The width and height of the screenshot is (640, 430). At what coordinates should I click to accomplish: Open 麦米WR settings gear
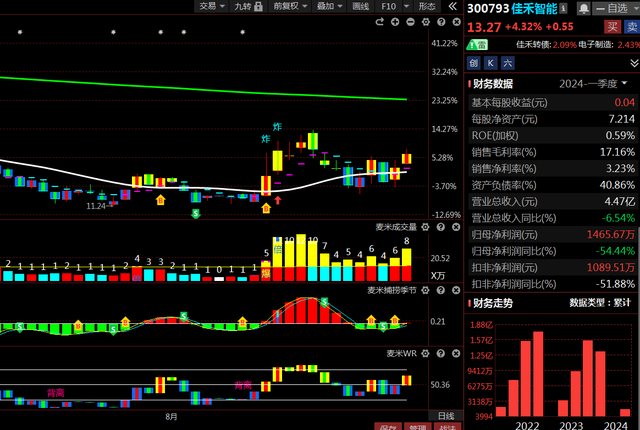pyautogui.click(x=425, y=354)
